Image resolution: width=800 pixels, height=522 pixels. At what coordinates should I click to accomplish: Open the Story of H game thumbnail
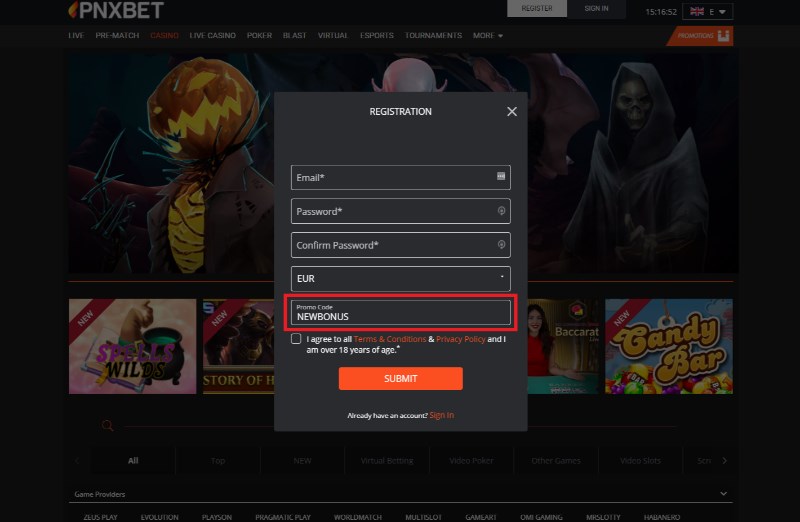pyautogui.click(x=239, y=346)
